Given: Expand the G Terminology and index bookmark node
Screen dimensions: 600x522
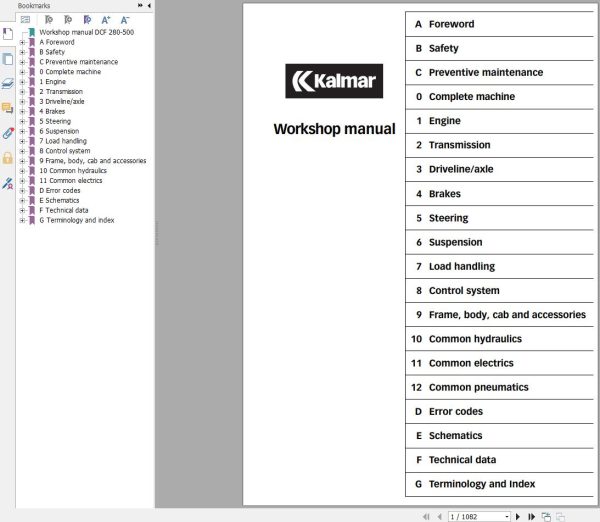Looking at the screenshot, I should click(22, 220).
